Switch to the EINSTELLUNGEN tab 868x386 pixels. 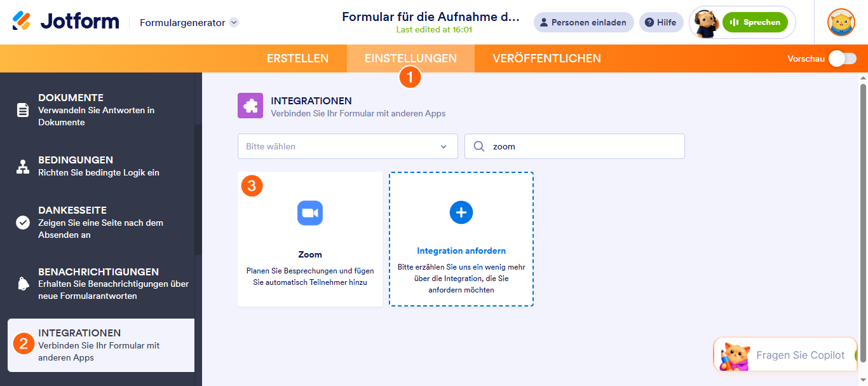tap(410, 59)
